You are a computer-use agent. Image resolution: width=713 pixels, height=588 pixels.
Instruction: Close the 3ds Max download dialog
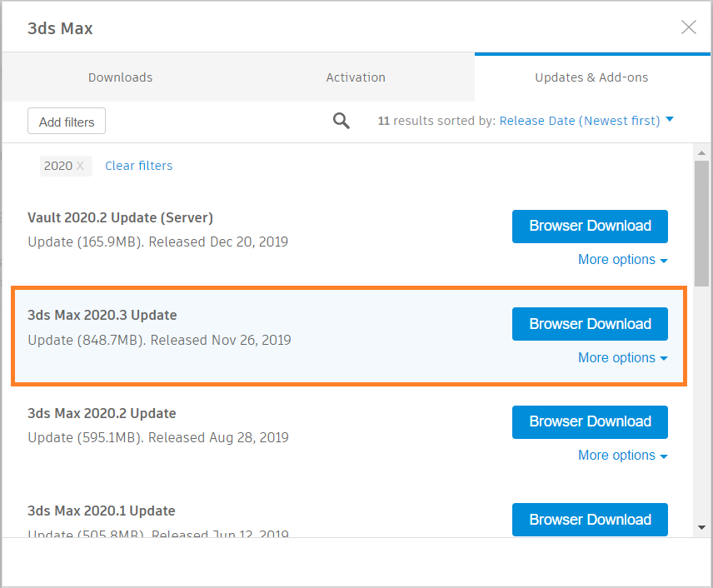pos(689,27)
